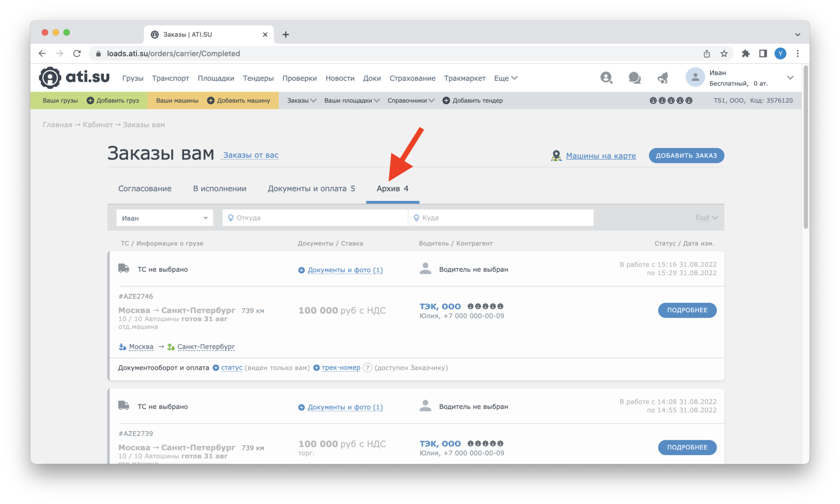Viewport: 840px width, 504px height.
Task: Click the map marker icon by Машины на карте
Action: [556, 156]
